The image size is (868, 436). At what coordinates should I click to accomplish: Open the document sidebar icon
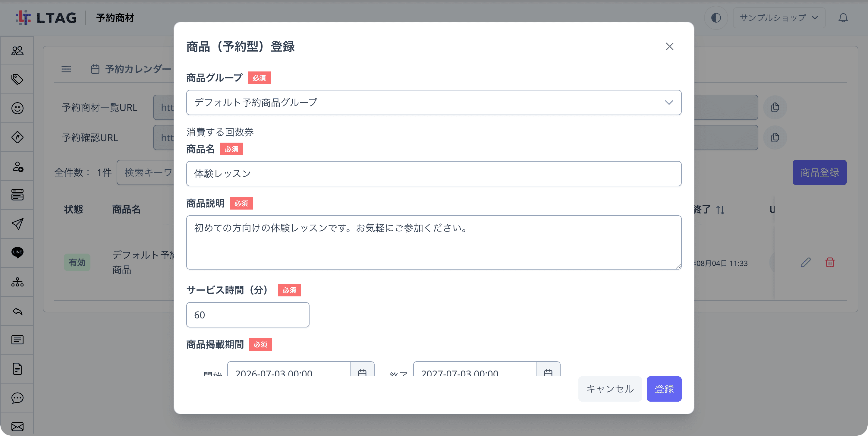point(17,368)
